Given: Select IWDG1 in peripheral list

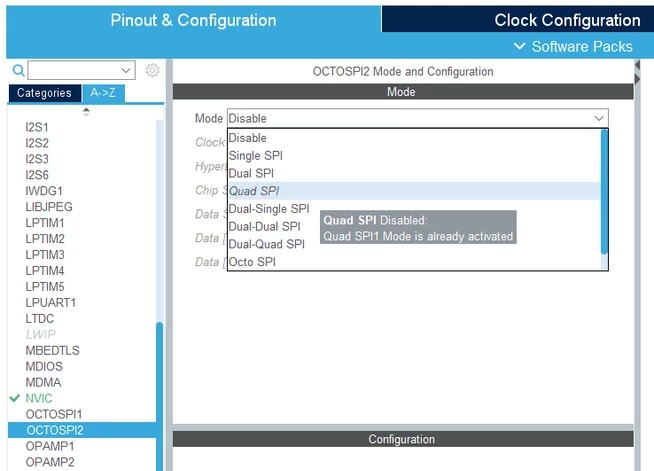Looking at the screenshot, I should point(44,191).
